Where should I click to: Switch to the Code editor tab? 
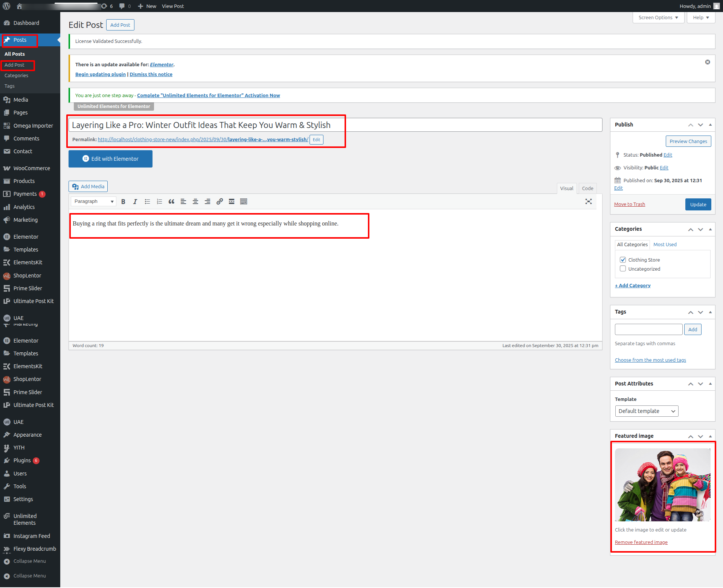tap(587, 188)
